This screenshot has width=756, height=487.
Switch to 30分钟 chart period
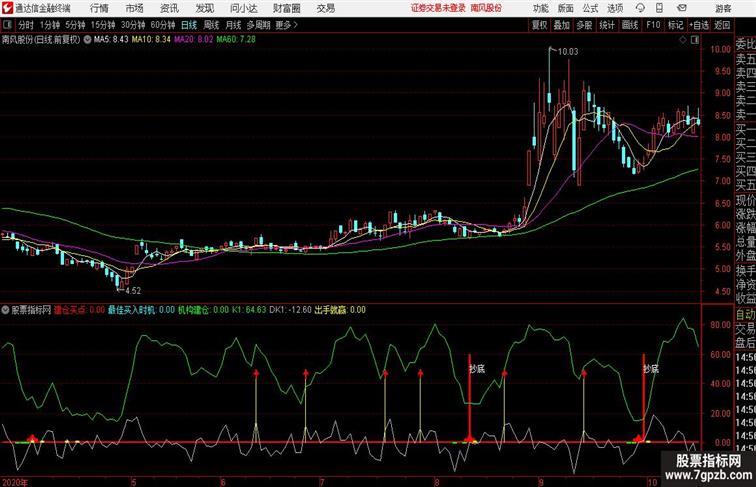(133, 25)
